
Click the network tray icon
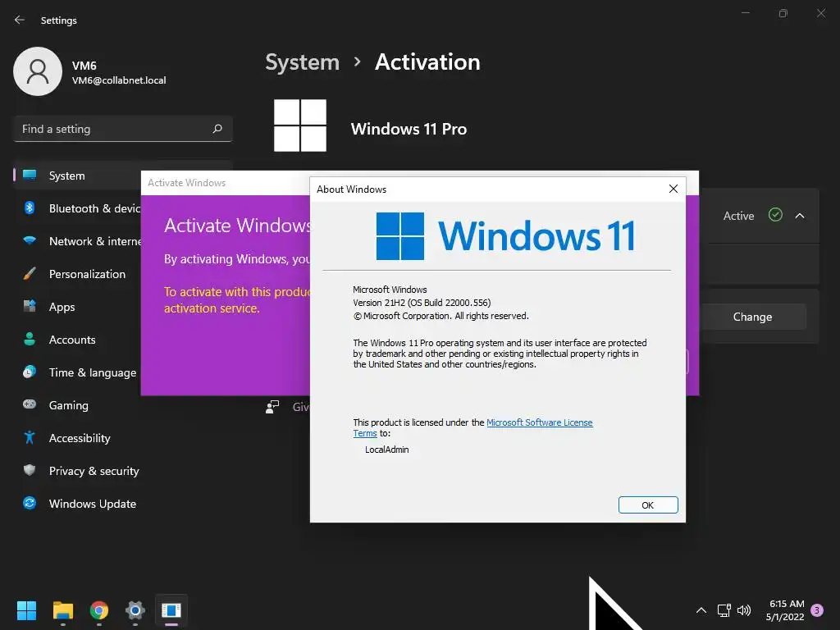pyautogui.click(x=724, y=610)
